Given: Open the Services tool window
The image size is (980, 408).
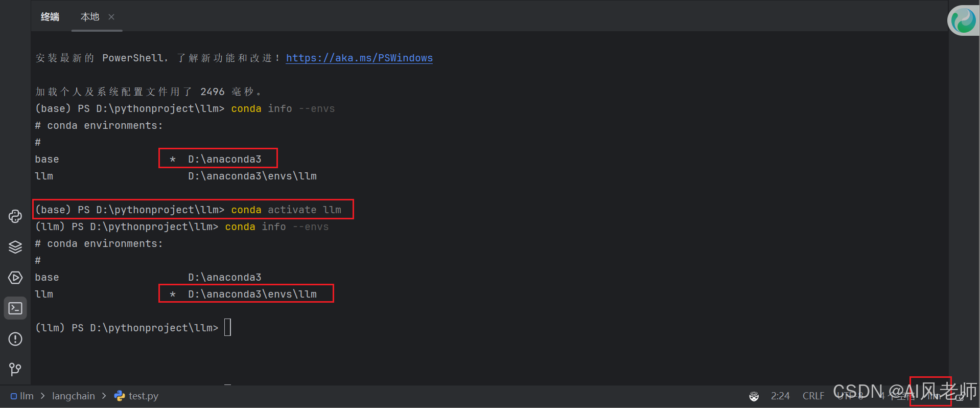Looking at the screenshot, I should point(15,247).
